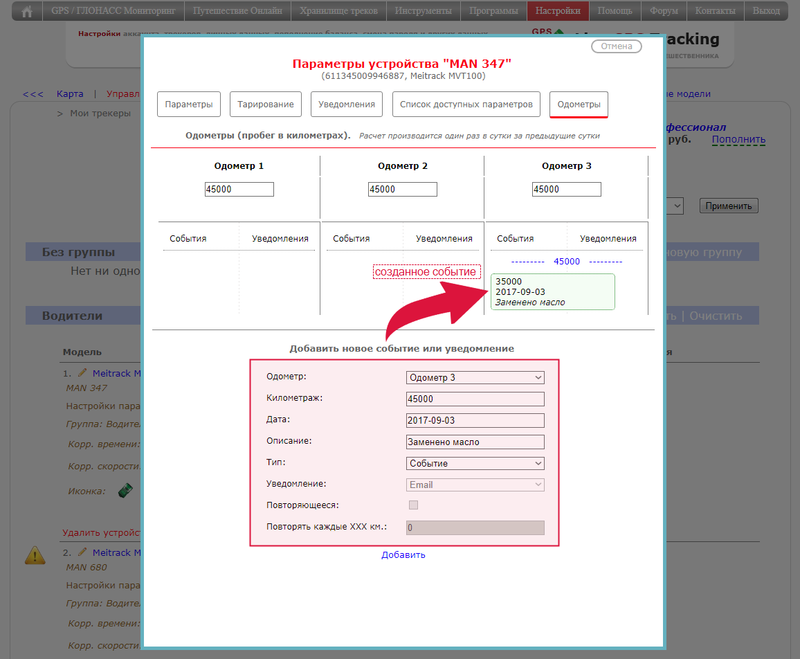Switch to the Тарирование tab

265,104
